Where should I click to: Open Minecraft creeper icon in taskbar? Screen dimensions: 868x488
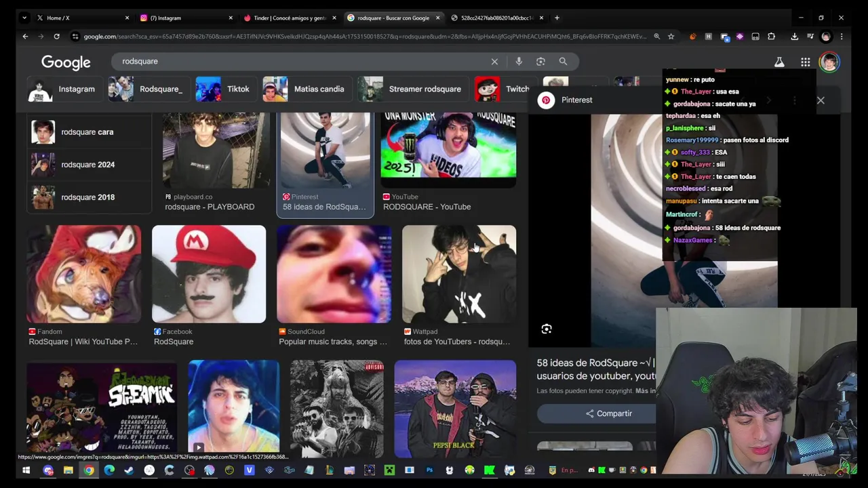(x=389, y=470)
